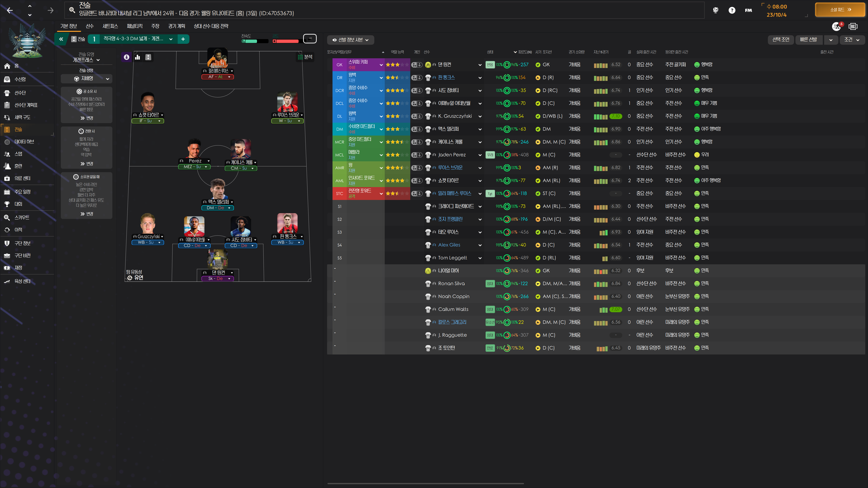Toggle the tactic board icon view on pitch
868x488 pixels.
[x=148, y=57]
